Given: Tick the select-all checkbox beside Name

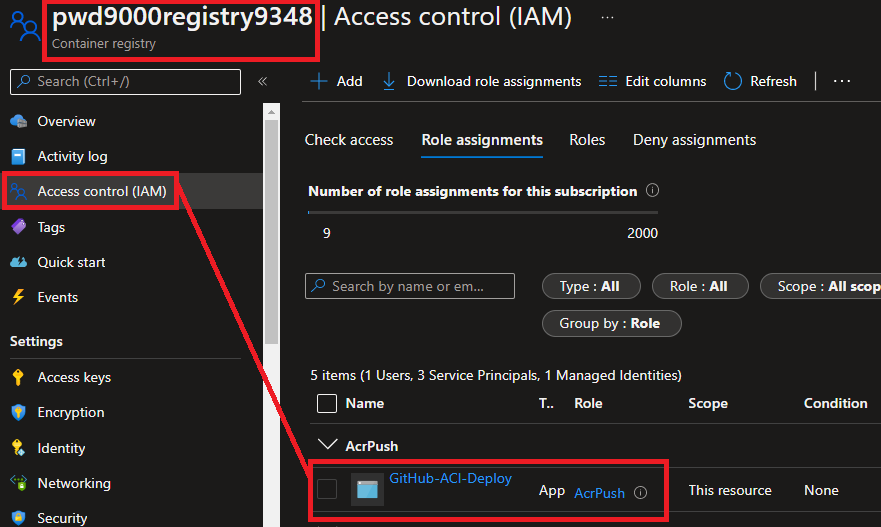Looking at the screenshot, I should coord(327,403).
